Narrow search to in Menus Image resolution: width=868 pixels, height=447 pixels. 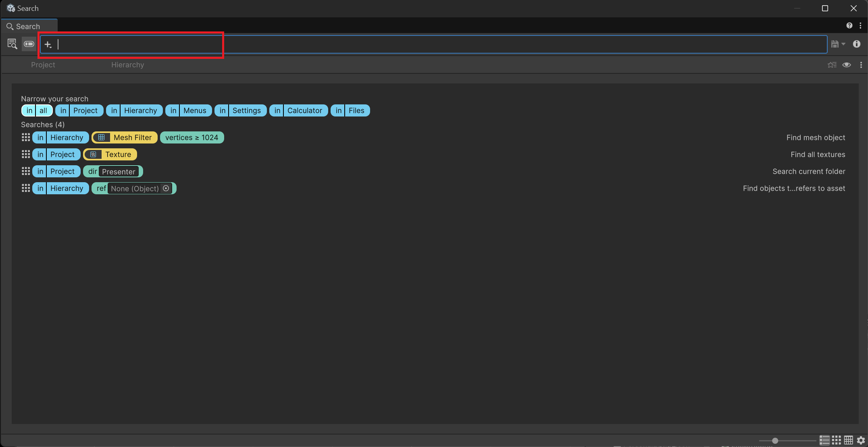(188, 110)
